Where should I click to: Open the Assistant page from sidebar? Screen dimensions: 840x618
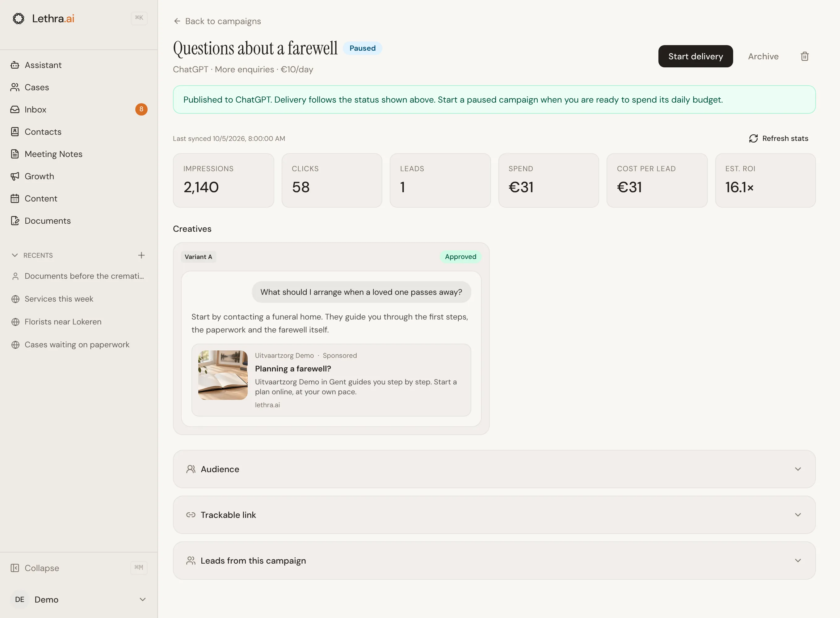78,65
